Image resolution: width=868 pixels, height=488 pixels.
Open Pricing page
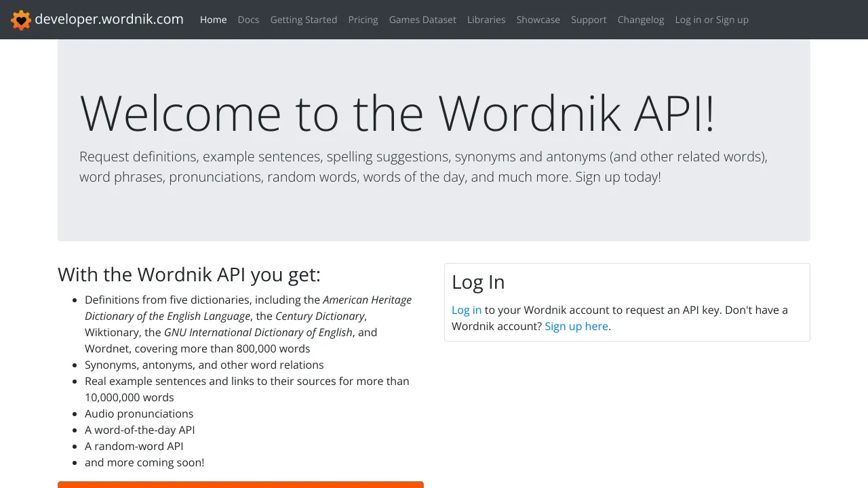pyautogui.click(x=363, y=20)
